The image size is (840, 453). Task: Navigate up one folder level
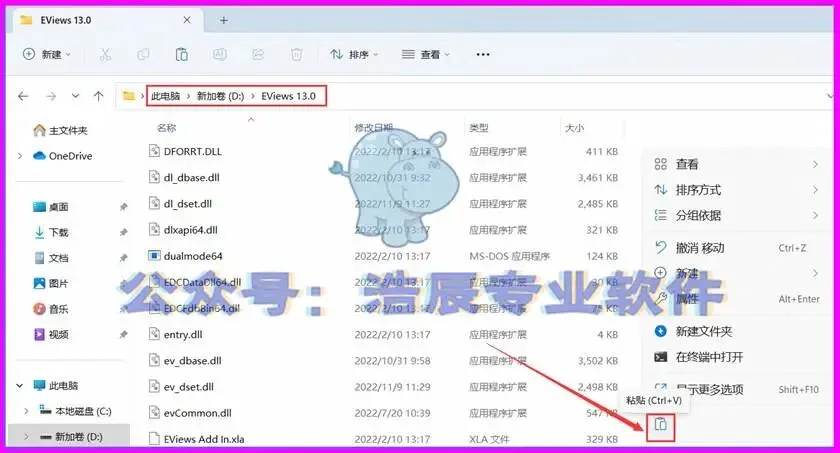pos(99,96)
